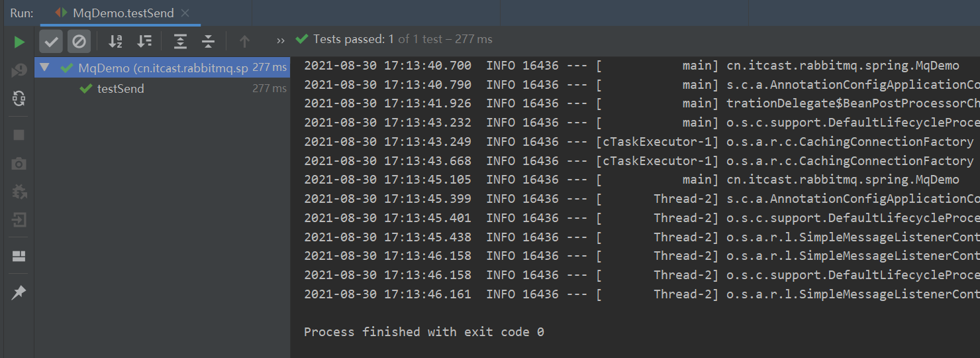Click the Import tests icon in sidebar
This screenshot has height=358, width=980.
(x=19, y=220)
